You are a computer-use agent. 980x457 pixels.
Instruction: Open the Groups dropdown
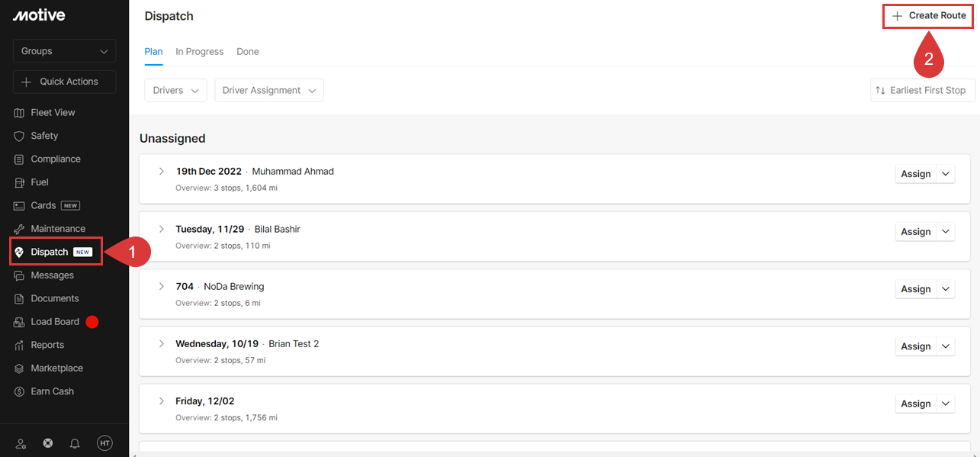[65, 51]
